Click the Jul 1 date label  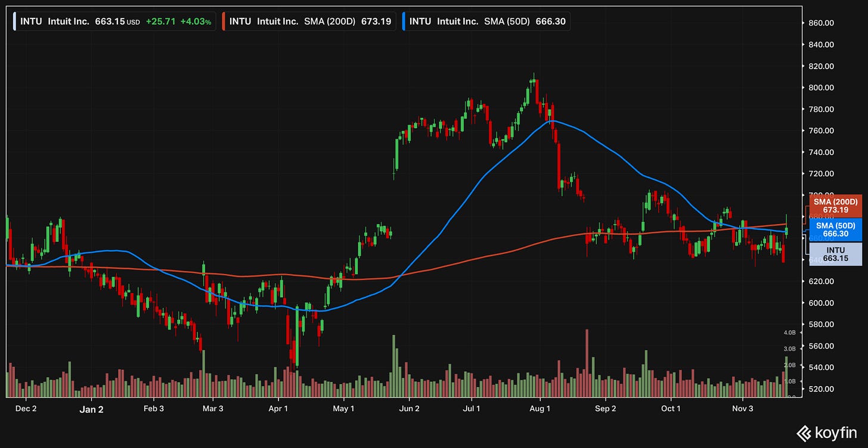click(x=472, y=409)
